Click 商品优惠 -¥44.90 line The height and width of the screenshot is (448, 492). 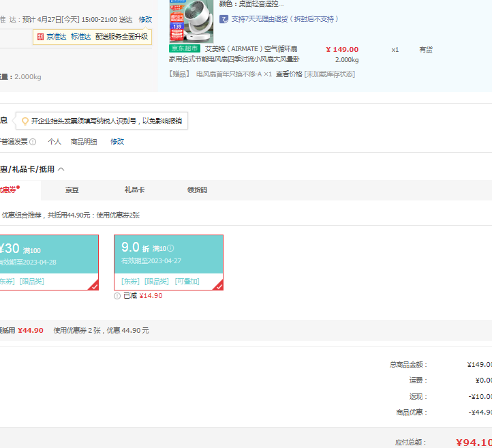(444, 413)
